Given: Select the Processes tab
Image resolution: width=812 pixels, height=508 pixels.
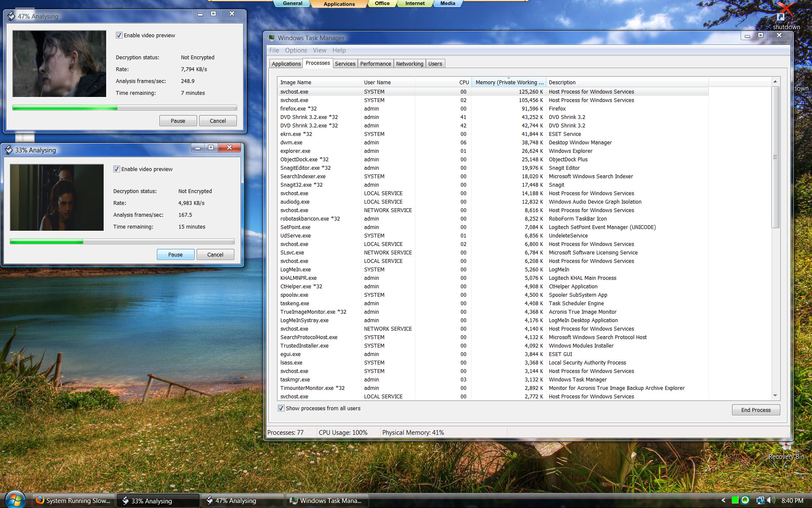Looking at the screenshot, I should click(318, 63).
